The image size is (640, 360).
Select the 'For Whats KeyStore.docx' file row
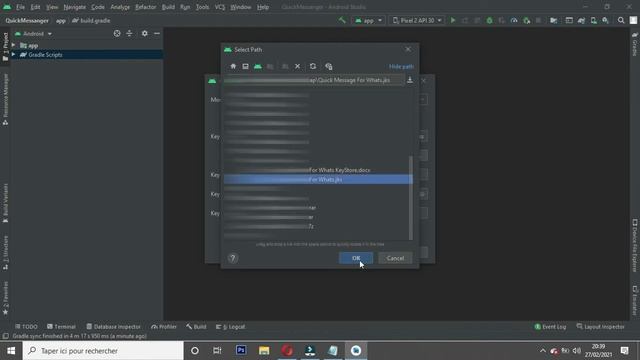click(x=318, y=170)
